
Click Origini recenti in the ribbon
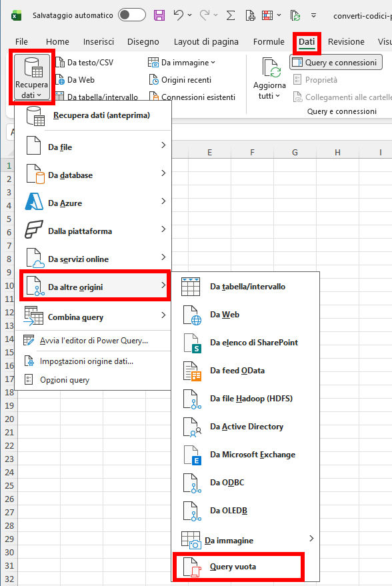[180, 79]
